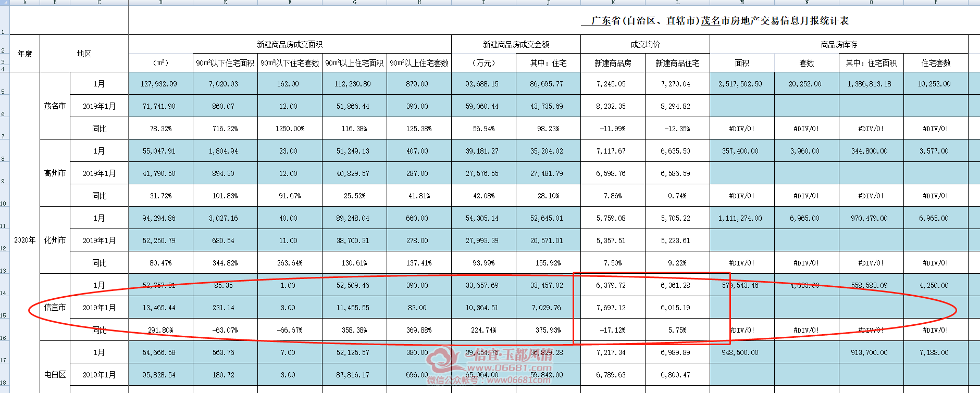Select the 化州市 region cell

[55, 240]
